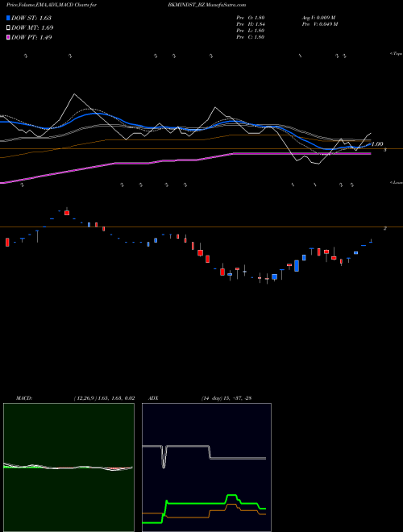Click the '1.00' label at EMA line end
403x532 pixels.
[377, 144]
